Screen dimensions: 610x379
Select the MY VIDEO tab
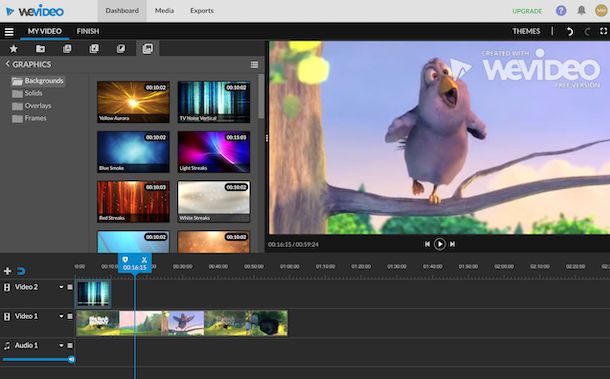44,31
